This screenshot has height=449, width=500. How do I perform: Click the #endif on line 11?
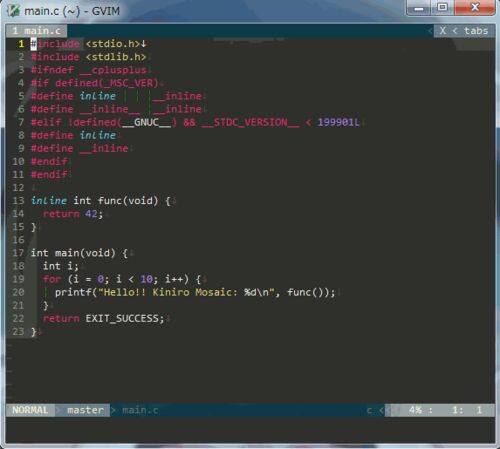49,175
